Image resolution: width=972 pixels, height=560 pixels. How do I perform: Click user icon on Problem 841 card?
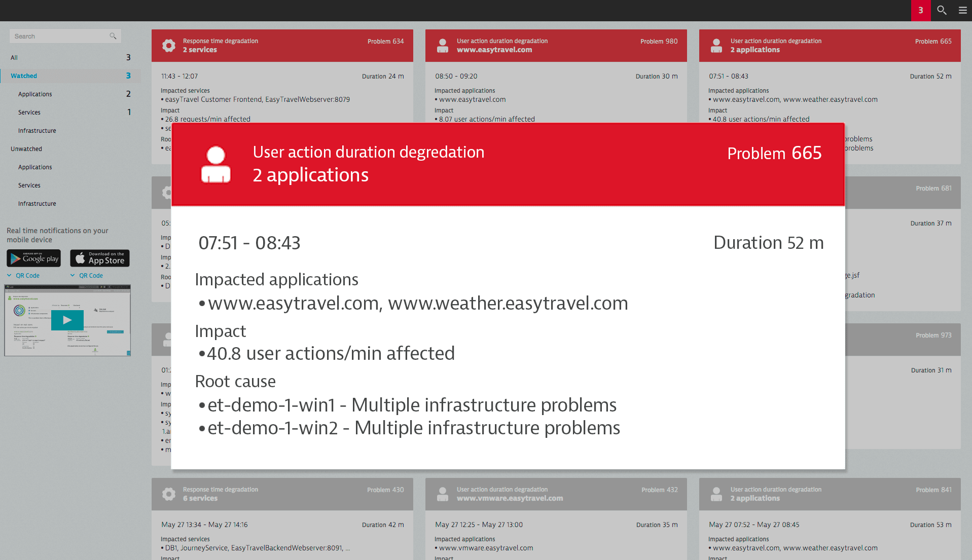[x=716, y=494]
